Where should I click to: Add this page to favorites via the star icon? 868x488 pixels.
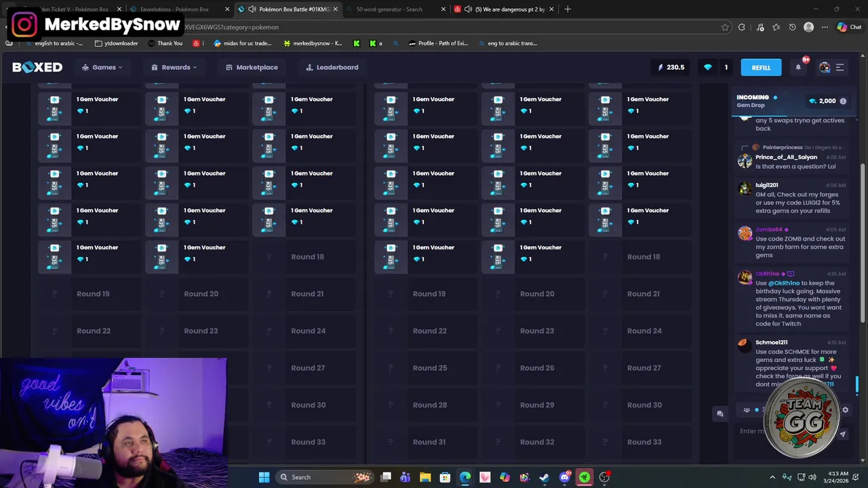coord(725,27)
